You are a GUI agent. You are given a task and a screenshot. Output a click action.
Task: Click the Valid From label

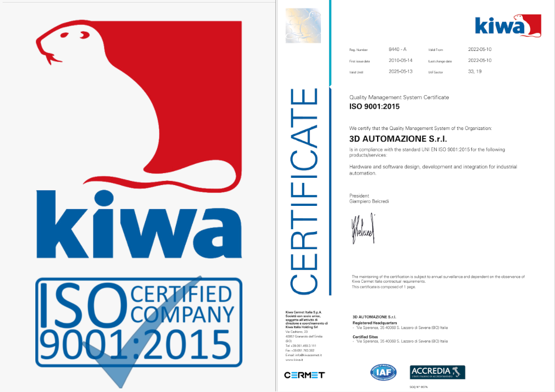(435, 50)
